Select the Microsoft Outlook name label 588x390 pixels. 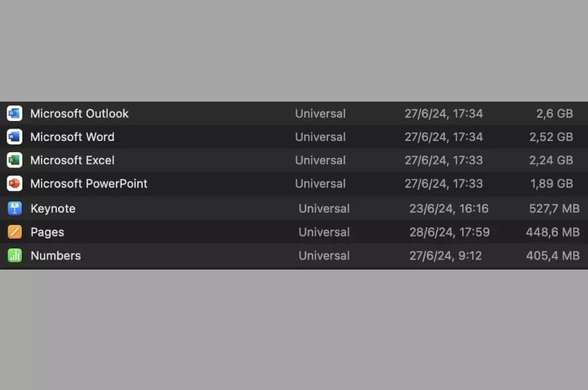[79, 113]
